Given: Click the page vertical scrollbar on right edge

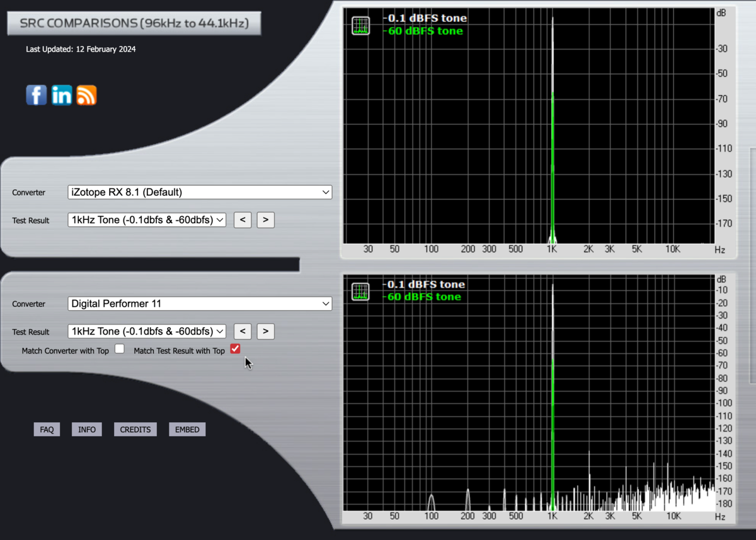Looking at the screenshot, I should pos(753,265).
